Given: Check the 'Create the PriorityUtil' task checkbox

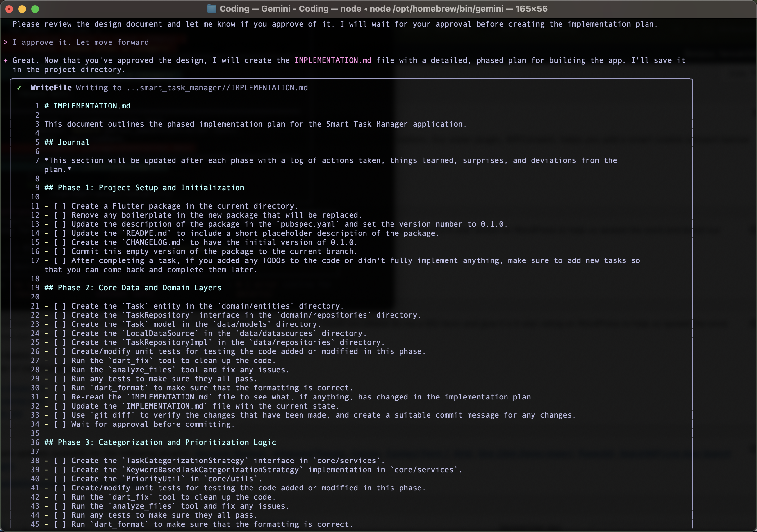Looking at the screenshot, I should (60, 479).
